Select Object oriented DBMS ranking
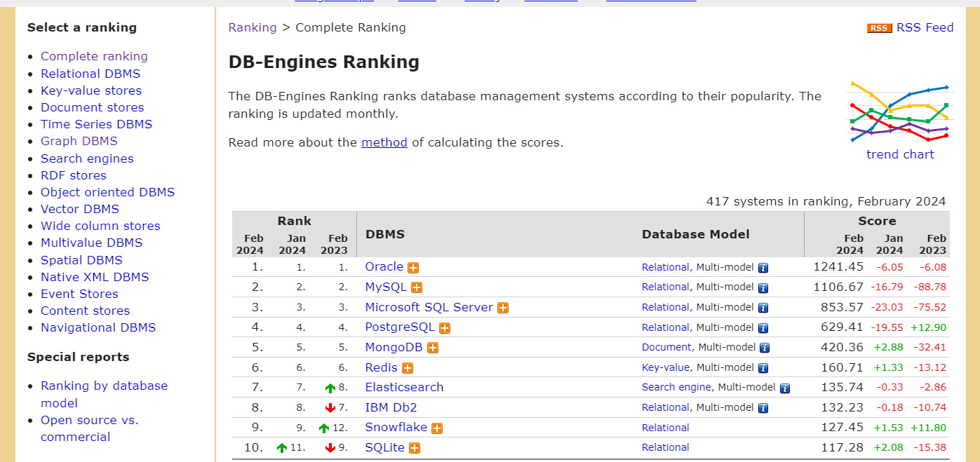Screen dimensions: 980x462 click(107, 192)
